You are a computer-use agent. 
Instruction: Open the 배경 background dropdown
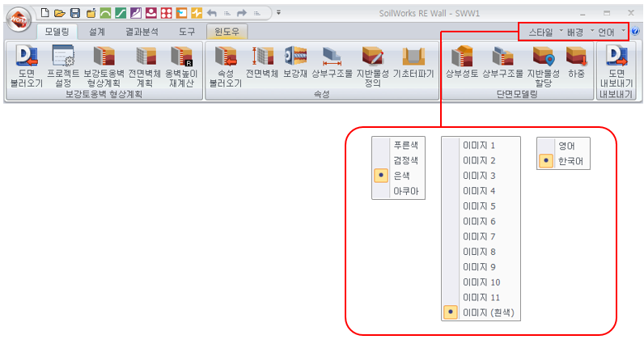(x=575, y=32)
